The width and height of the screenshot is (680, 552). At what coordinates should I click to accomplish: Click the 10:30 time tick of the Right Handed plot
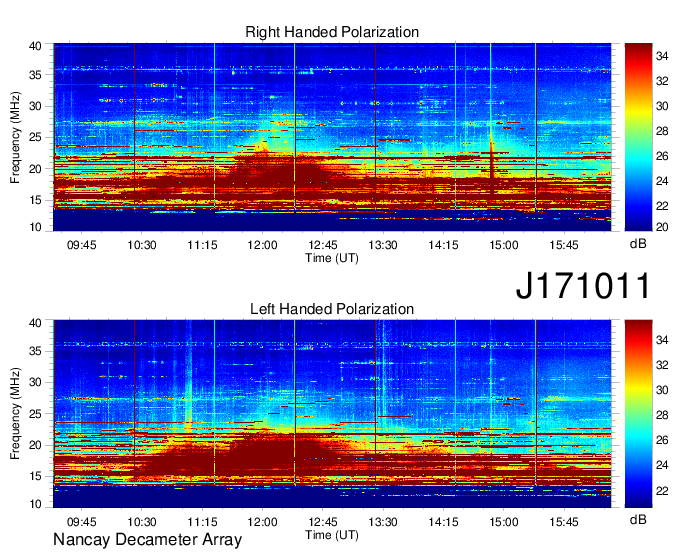click(x=142, y=245)
